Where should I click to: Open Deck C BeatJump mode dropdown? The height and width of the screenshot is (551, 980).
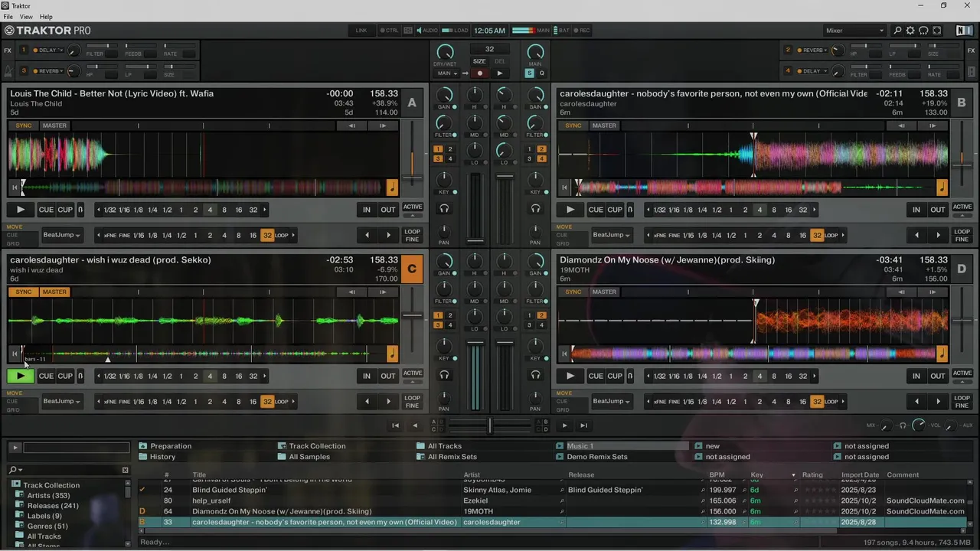tap(62, 401)
